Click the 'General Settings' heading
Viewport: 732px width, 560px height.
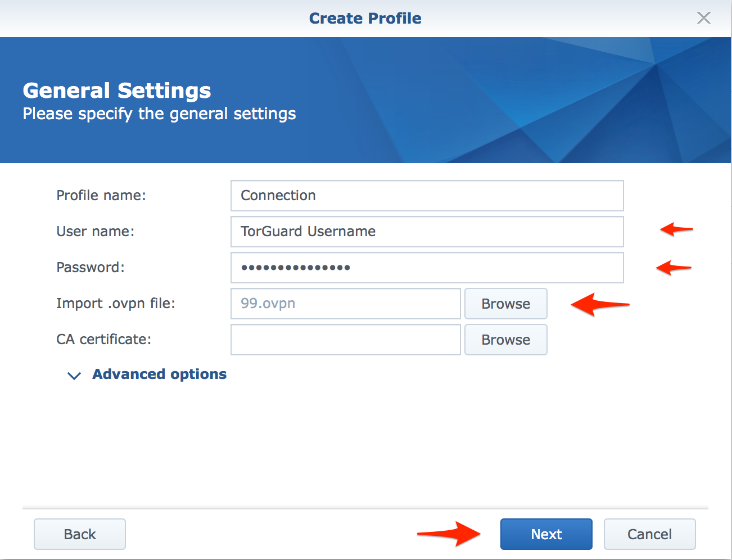[x=117, y=91]
